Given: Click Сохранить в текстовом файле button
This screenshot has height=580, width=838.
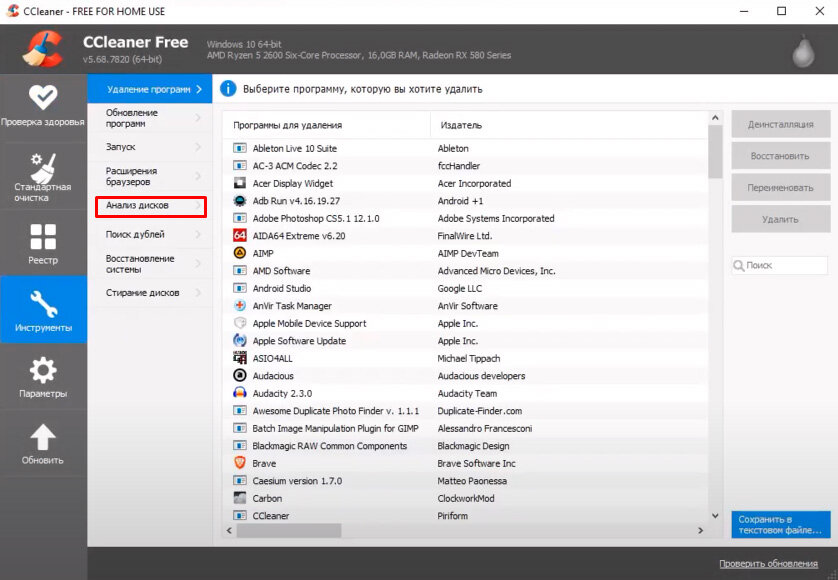Looking at the screenshot, I should [780, 524].
